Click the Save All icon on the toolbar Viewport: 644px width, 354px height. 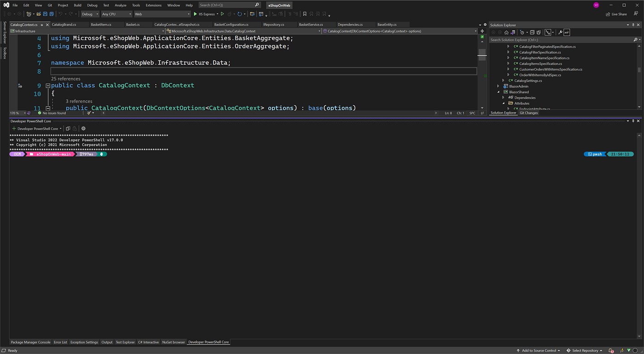51,14
